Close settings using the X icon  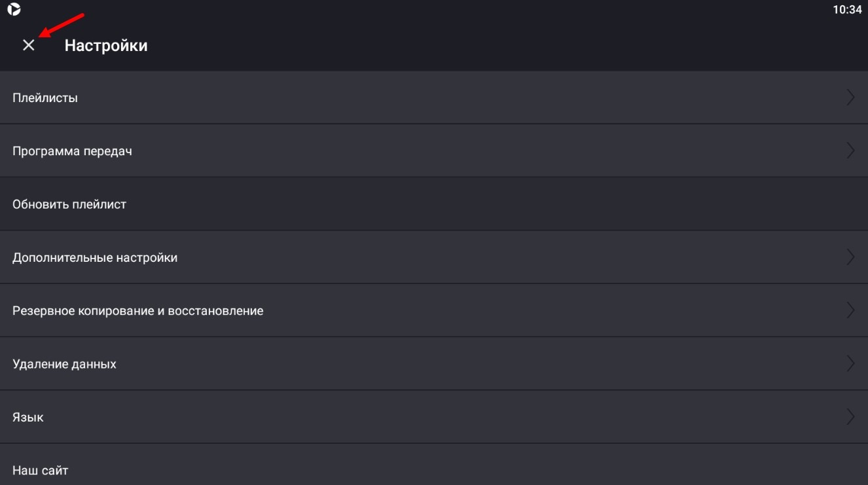click(x=28, y=46)
